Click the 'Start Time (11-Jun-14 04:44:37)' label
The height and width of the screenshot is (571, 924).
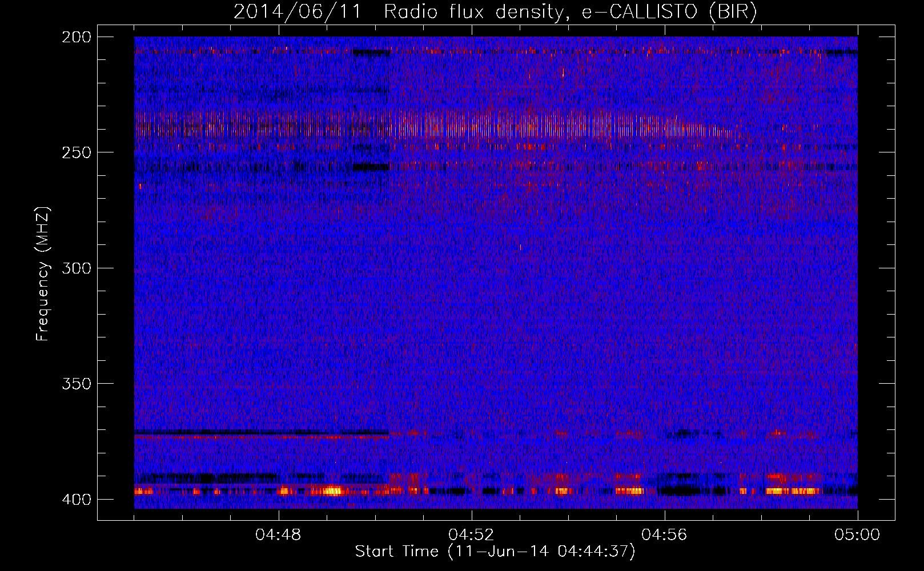(x=495, y=552)
